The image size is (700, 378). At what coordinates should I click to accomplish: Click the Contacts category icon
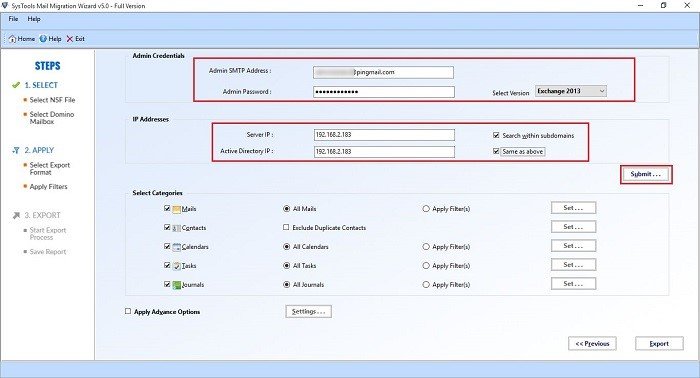[176, 228]
